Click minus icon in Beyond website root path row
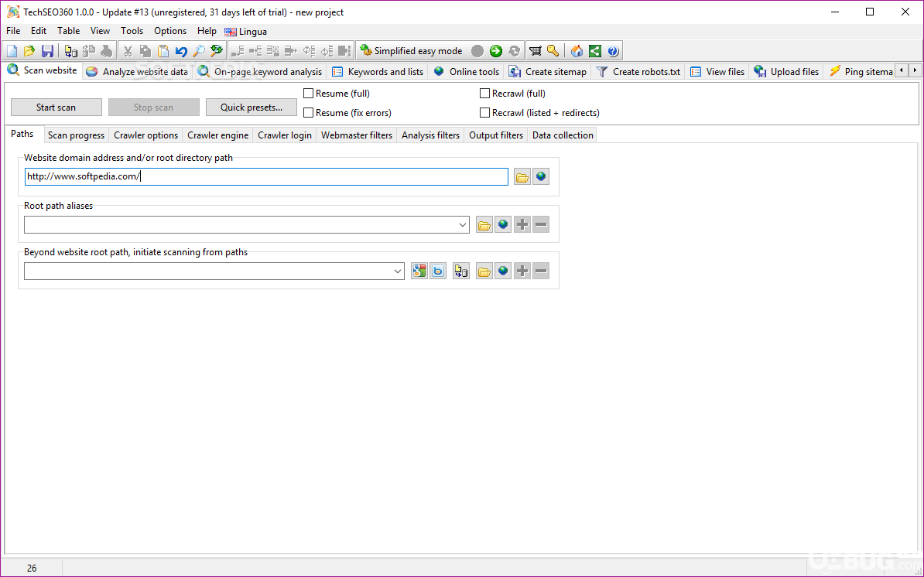Image resolution: width=924 pixels, height=577 pixels. (540, 271)
